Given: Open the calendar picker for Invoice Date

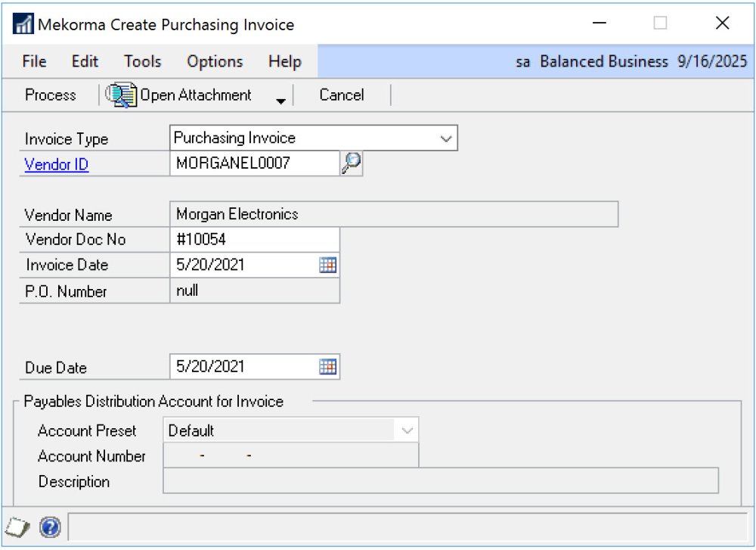Looking at the screenshot, I should click(x=327, y=265).
